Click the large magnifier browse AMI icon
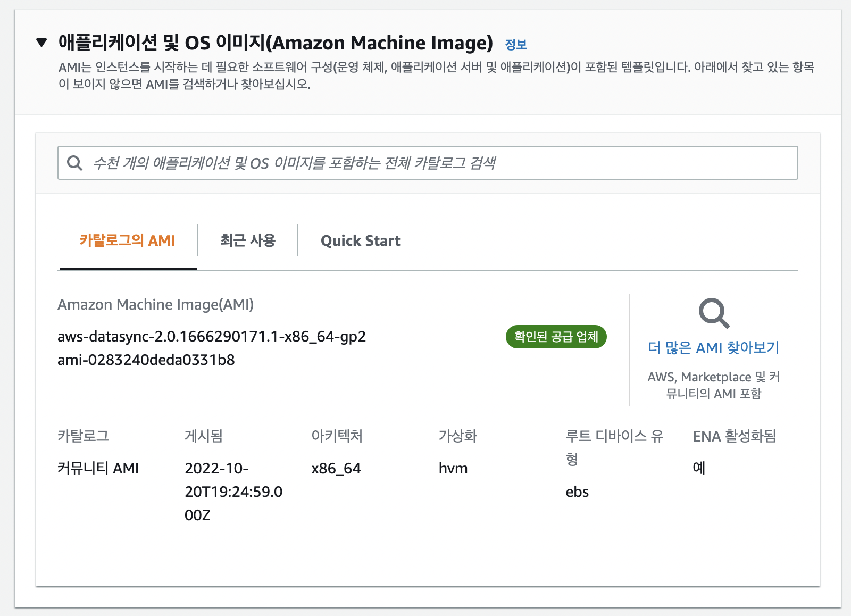This screenshot has height=616, width=851. 714,313
